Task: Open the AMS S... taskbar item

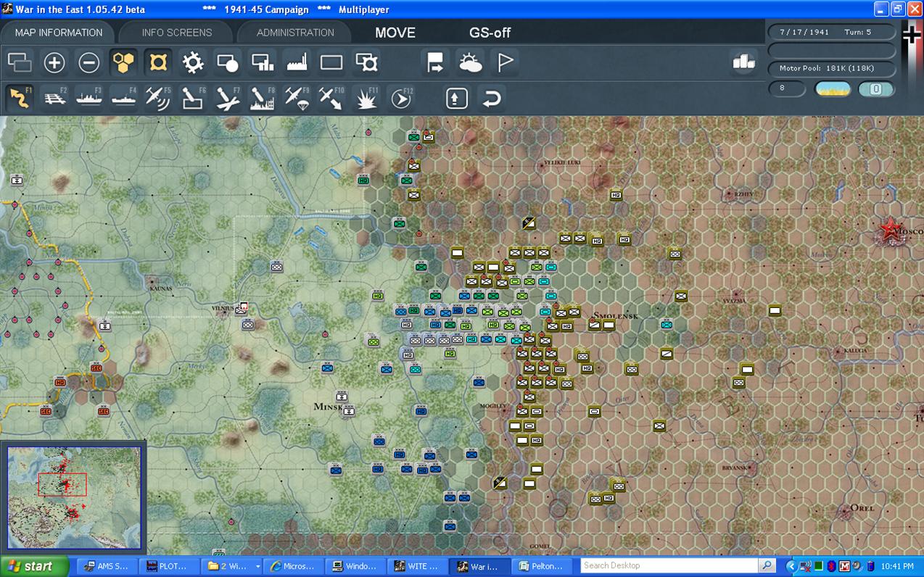Action: [106, 566]
